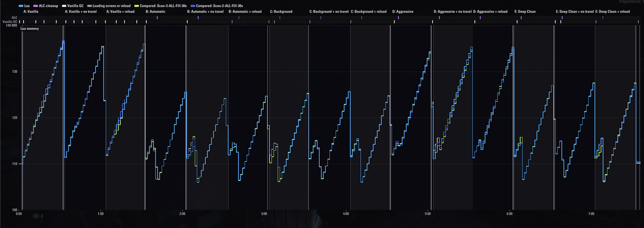Click the '110' y-axis label
Image resolution: width=644 pixels, height=228 pixels.
(15, 164)
